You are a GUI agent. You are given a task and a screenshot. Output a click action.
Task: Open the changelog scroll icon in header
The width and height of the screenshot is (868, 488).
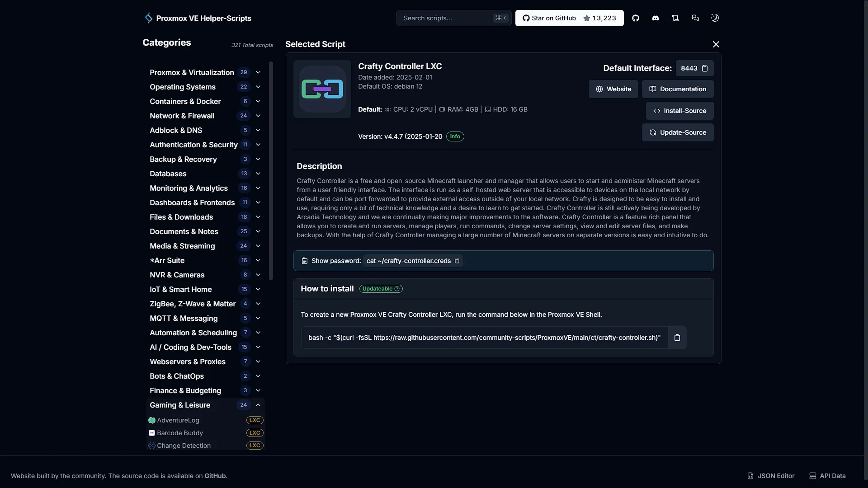click(x=675, y=18)
